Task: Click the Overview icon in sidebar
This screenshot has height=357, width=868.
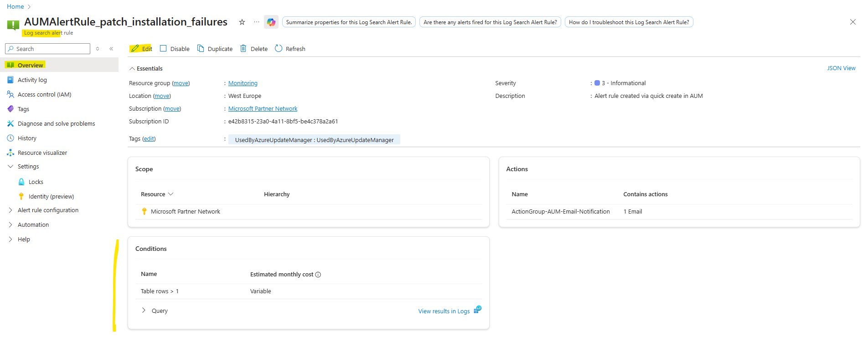Action: (10, 65)
